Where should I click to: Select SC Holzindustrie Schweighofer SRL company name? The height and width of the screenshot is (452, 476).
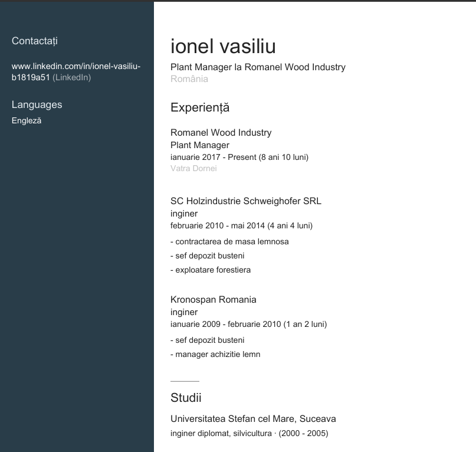click(x=245, y=201)
